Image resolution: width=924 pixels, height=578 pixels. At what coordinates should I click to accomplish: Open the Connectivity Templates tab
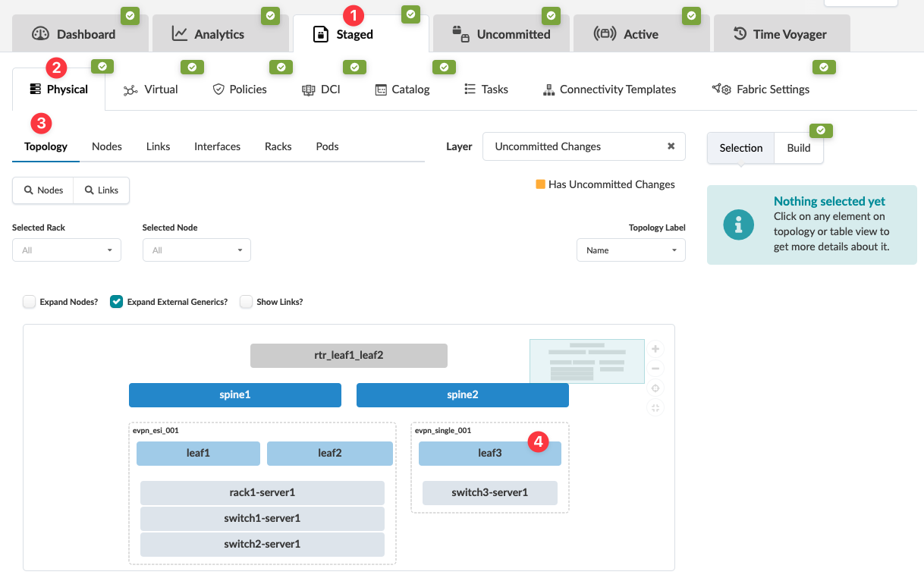point(609,90)
